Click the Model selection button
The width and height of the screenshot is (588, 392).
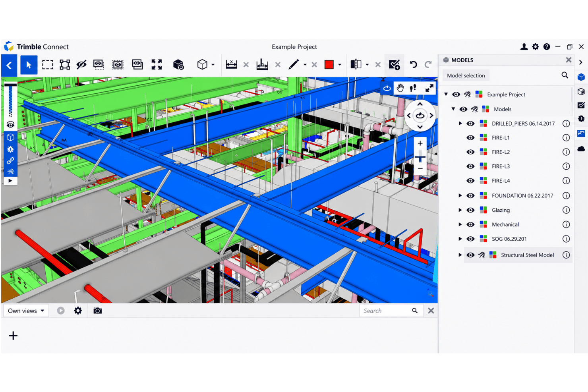point(466,75)
